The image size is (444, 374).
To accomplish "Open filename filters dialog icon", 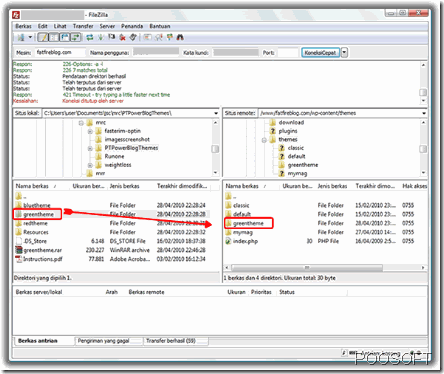I will click(147, 37).
